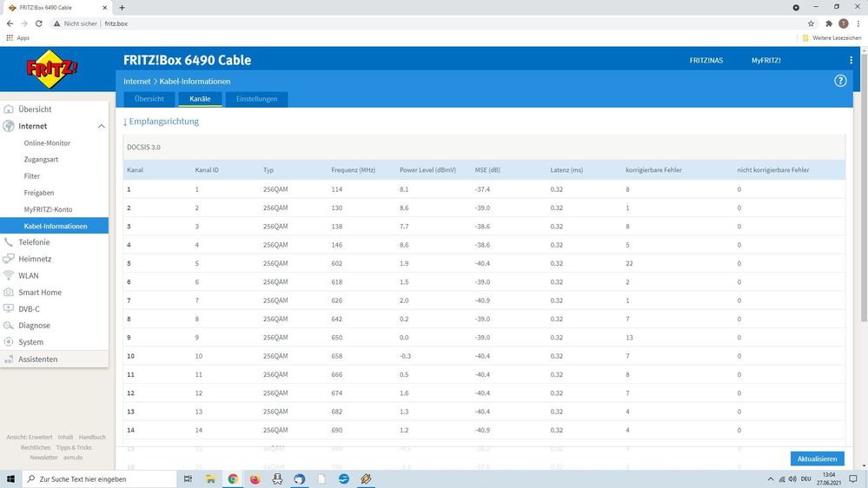Collapse the Internet menu section
This screenshot has height=488, width=868.
pos(102,126)
